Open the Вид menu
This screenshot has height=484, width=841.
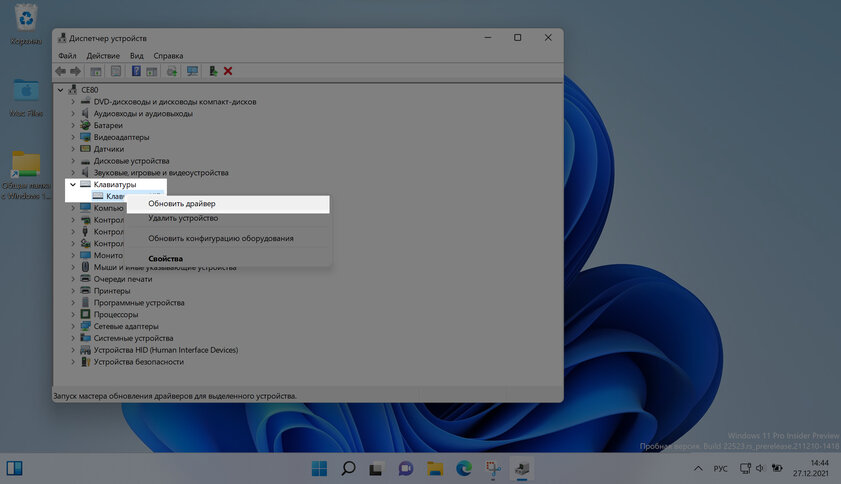pos(136,56)
